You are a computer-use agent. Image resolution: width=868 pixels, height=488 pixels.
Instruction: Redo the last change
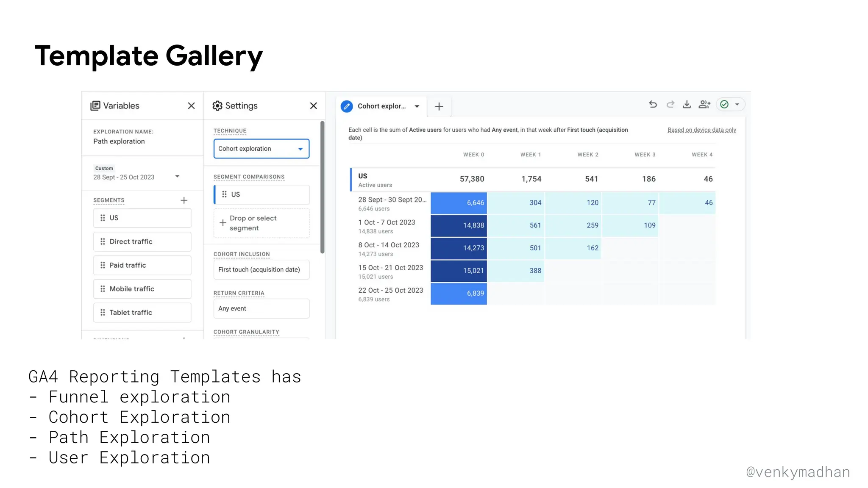coord(670,104)
